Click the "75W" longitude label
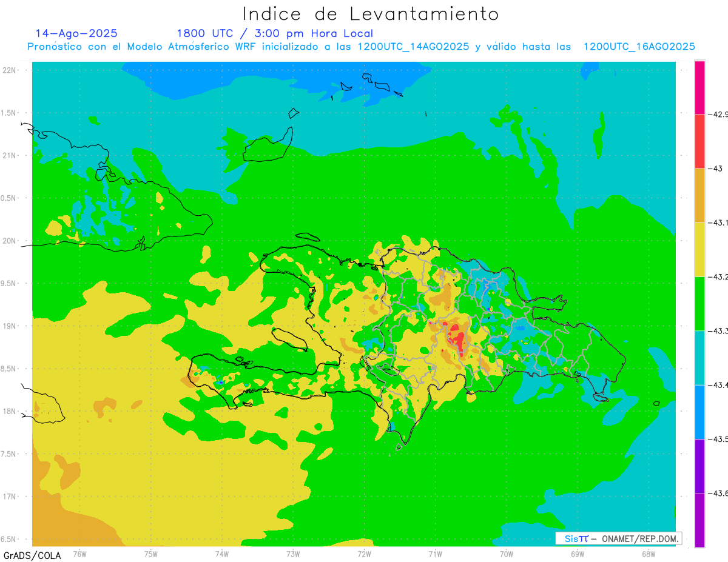The height and width of the screenshot is (562, 728). [151, 553]
